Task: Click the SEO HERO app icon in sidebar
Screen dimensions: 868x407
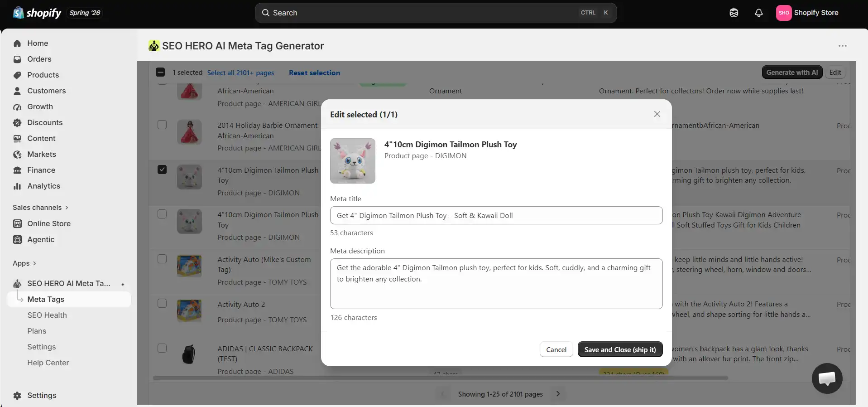Action: point(17,284)
